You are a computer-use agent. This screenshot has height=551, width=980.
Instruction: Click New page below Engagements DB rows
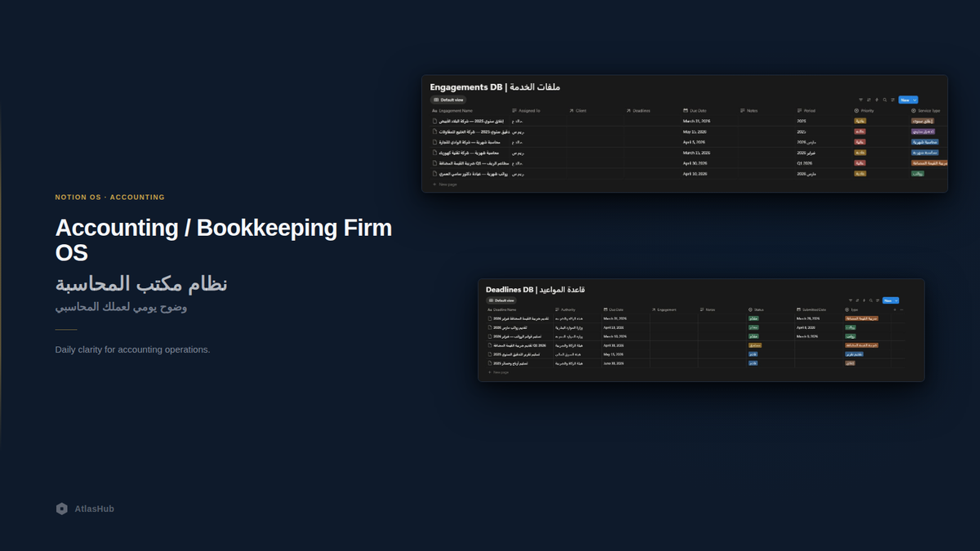pos(445,184)
